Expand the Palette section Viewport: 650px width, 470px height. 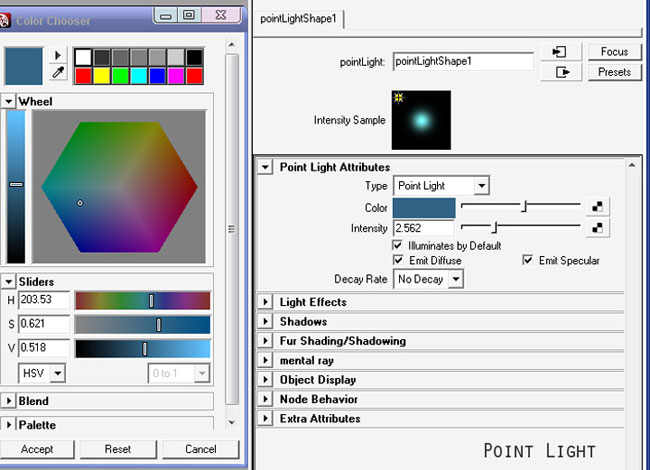tap(8, 424)
